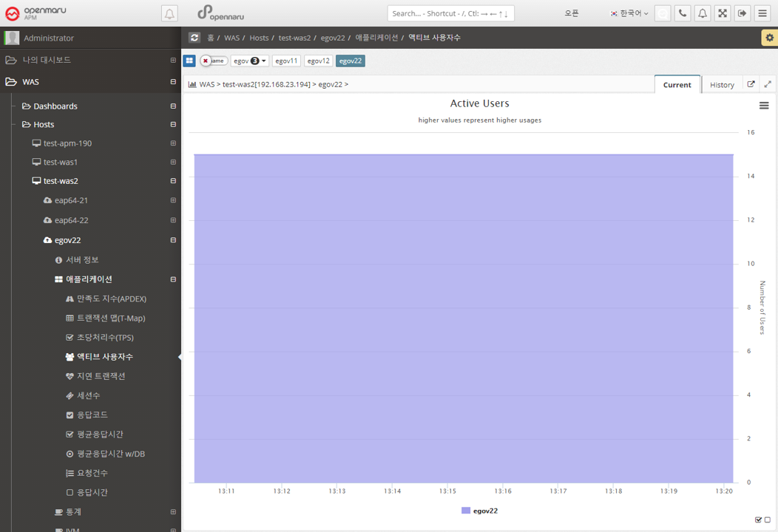
Task: Open the settings gear on the right edge
Action: point(769,38)
